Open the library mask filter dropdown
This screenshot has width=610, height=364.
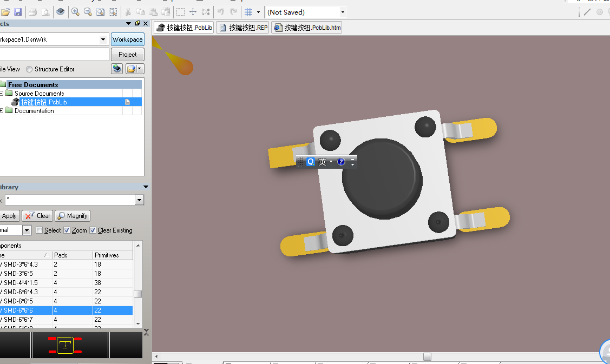click(139, 200)
